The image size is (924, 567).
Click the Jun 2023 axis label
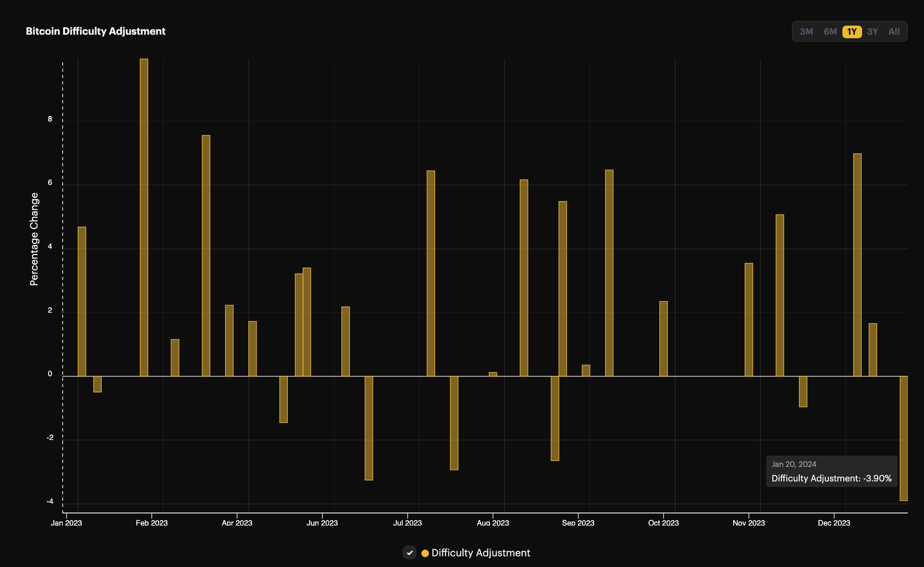coord(322,523)
